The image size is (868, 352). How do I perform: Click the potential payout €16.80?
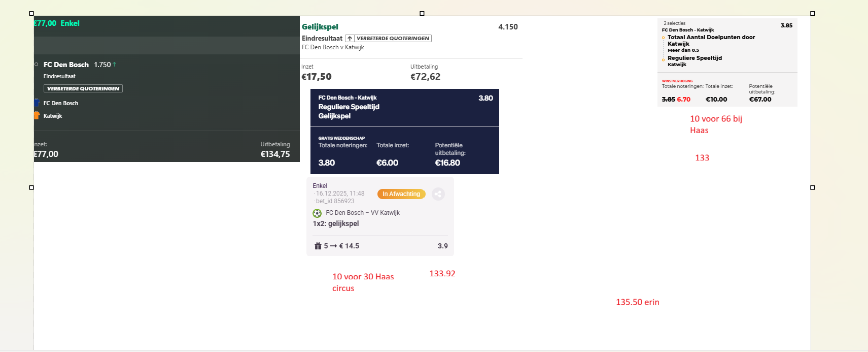tap(447, 163)
